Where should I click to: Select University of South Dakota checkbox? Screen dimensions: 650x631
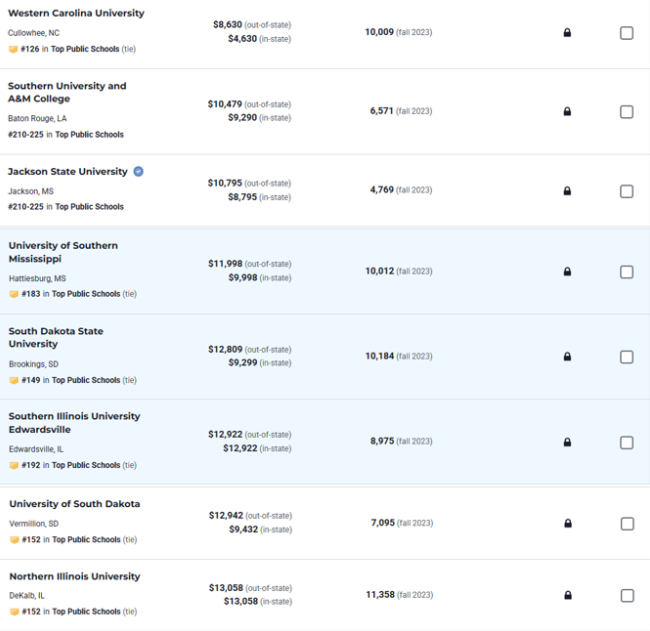627,524
